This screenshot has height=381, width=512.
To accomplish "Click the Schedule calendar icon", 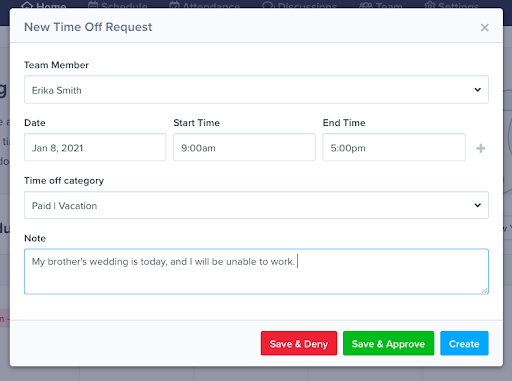I will coord(93,5).
